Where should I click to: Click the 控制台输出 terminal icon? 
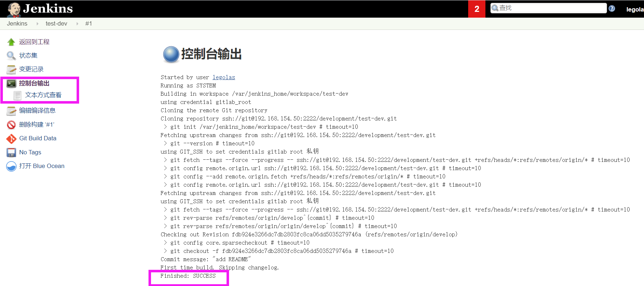click(x=11, y=83)
